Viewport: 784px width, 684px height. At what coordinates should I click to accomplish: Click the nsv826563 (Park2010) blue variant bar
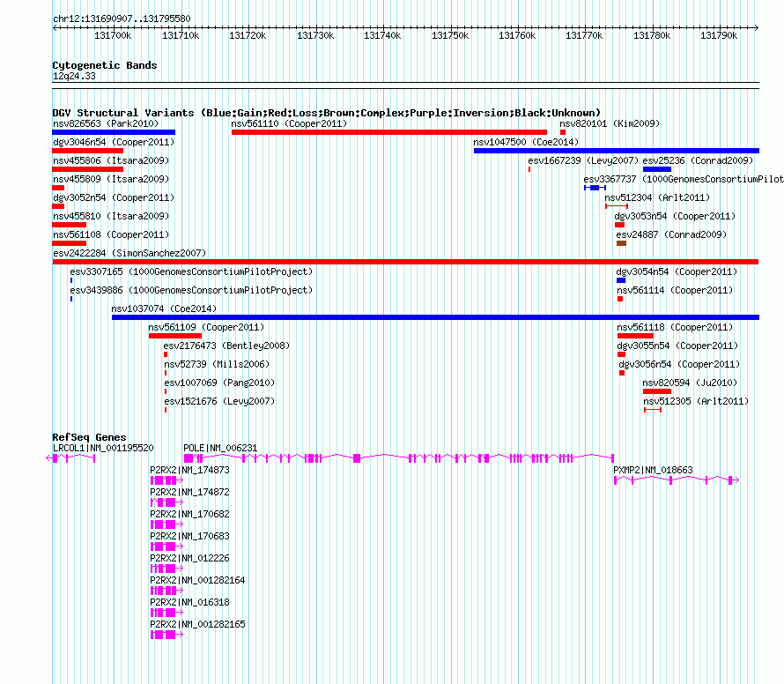114,132
